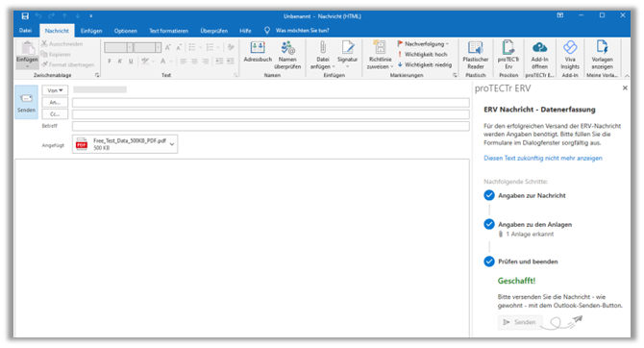Click into the Betreff subject field
644x348 pixels.
[x=271, y=126]
